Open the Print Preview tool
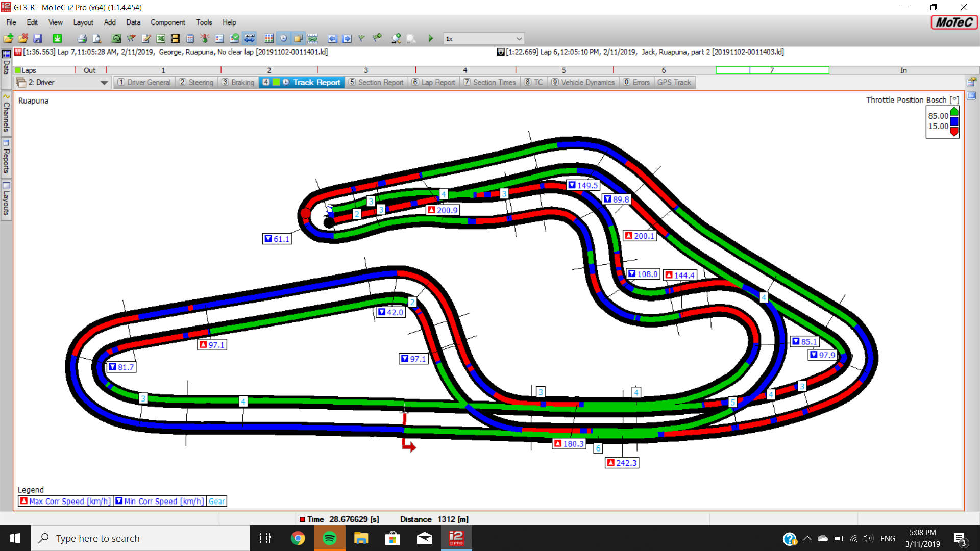Image resolution: width=980 pixels, height=551 pixels. tap(96, 38)
